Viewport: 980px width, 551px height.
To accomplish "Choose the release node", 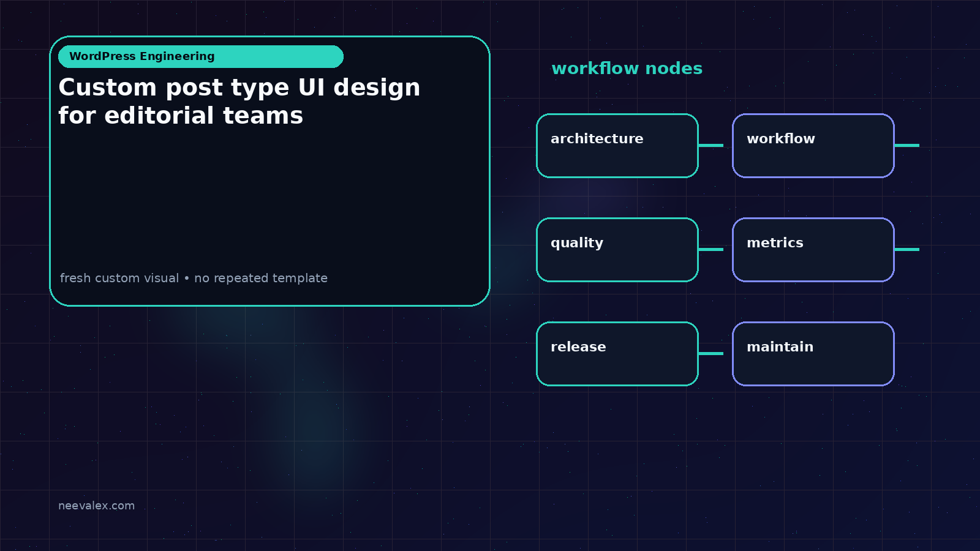I will (617, 354).
